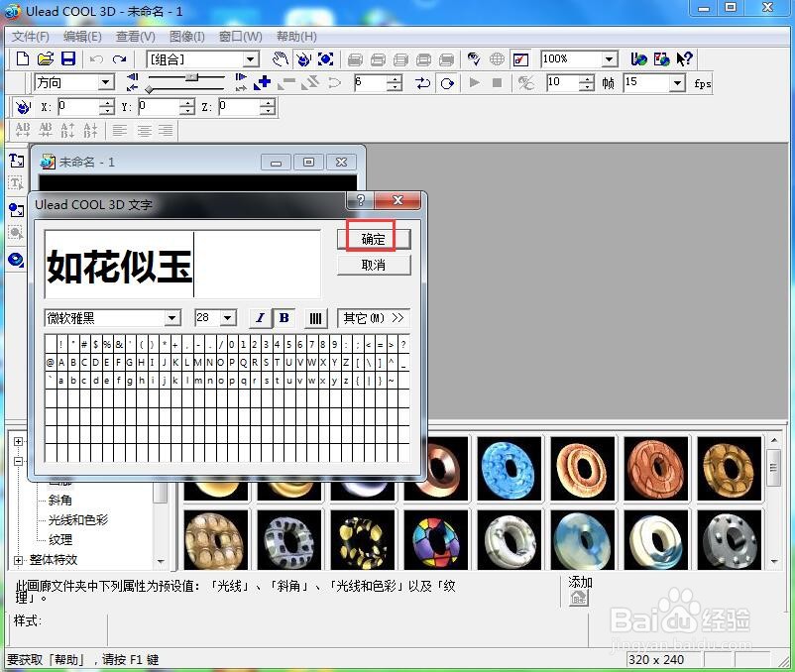Click the context help arrow icon
This screenshot has height=672, width=795.
coord(684,59)
